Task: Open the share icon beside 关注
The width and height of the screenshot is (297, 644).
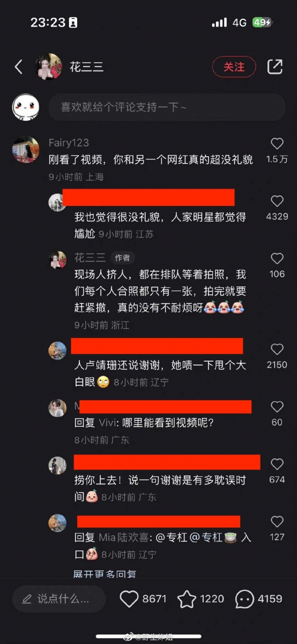Action: point(274,67)
